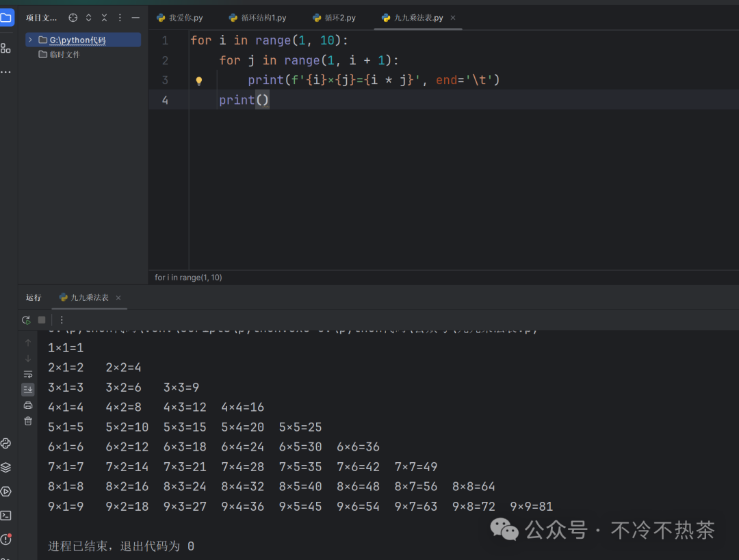Switch to the 循环2.py tab

(x=334, y=18)
